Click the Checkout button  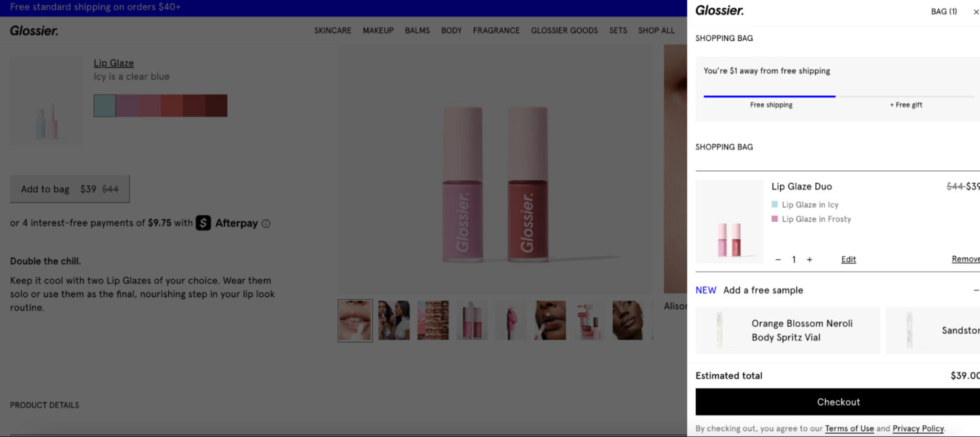pos(838,402)
